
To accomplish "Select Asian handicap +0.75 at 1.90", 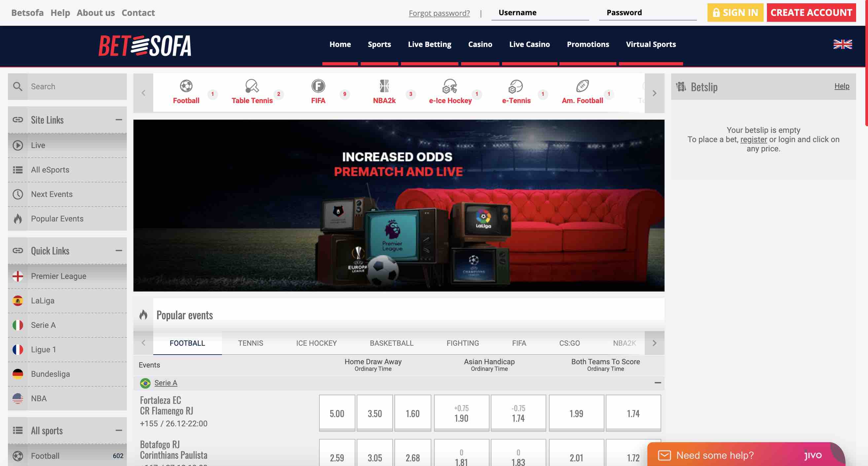I will tap(461, 413).
